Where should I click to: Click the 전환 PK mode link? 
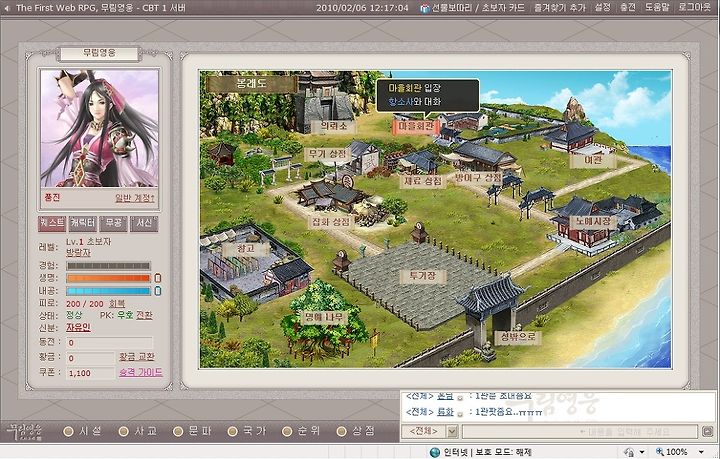144,315
